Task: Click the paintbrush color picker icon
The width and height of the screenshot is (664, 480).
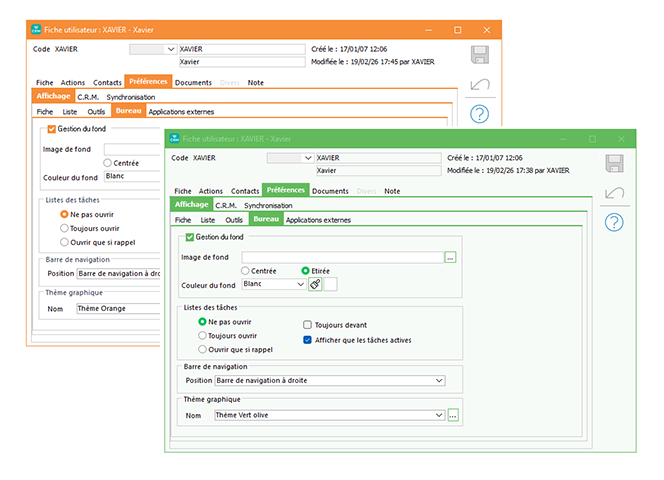Action: [315, 284]
